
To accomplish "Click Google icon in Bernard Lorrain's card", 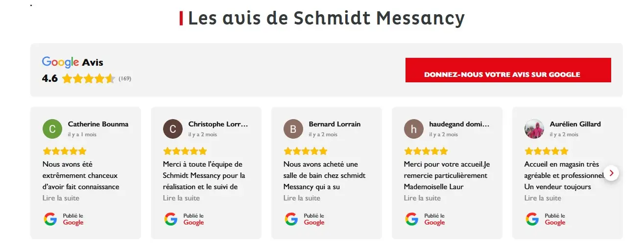I will tap(291, 219).
